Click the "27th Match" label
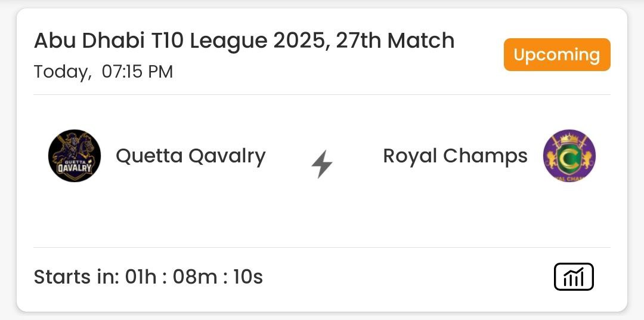Screen dimensions: 644x320 tap(395, 41)
